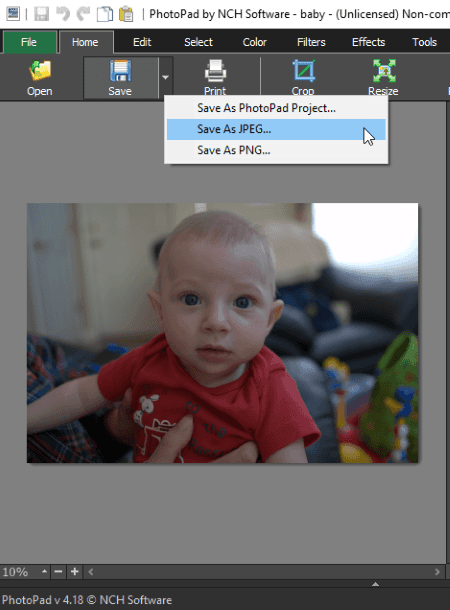Zoom out with the minus button
Image resolution: width=450 pixels, height=610 pixels.
(58, 571)
